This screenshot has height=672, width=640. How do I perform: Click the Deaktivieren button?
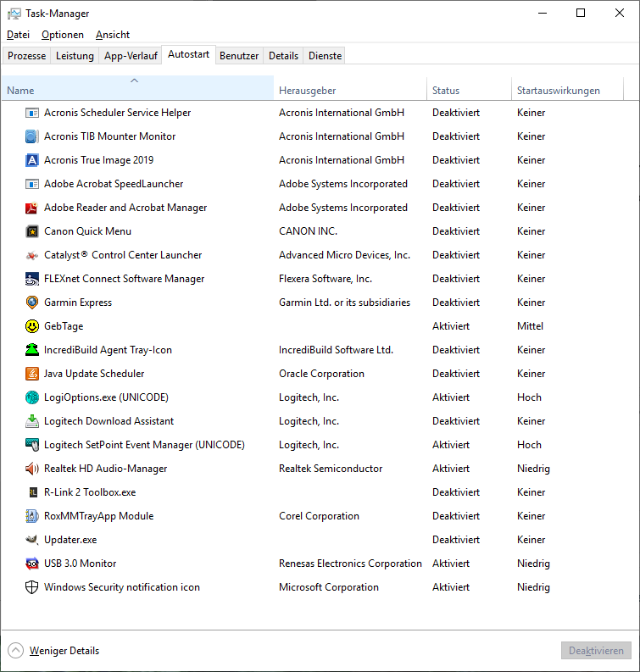click(x=596, y=651)
